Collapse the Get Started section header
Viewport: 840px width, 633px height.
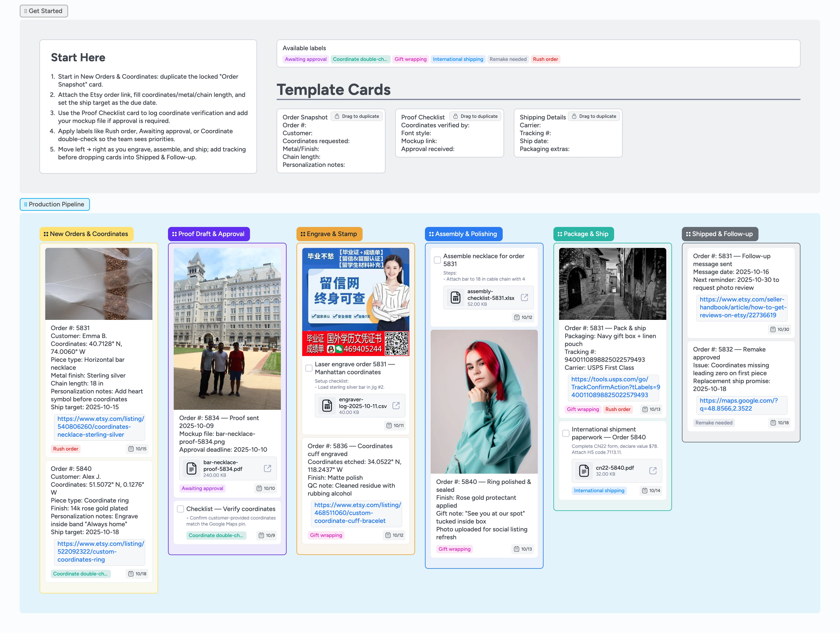point(44,11)
